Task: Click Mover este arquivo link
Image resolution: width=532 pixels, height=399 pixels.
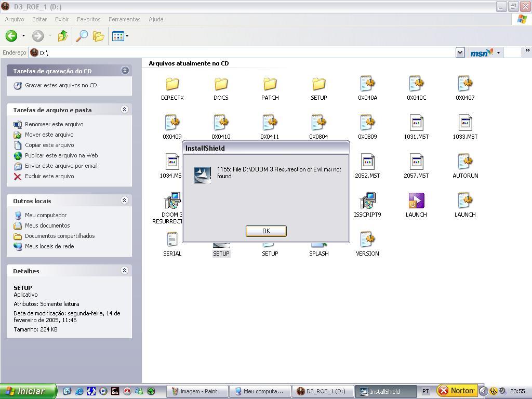Action: coord(49,135)
